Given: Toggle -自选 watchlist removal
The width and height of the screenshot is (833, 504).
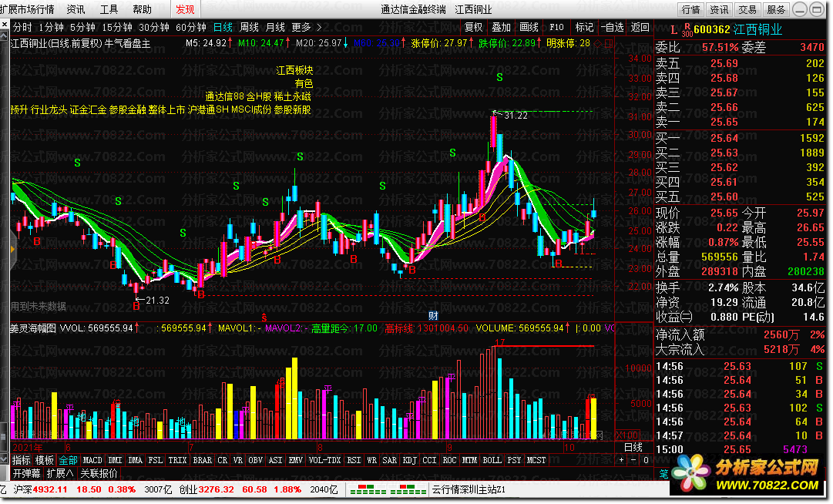Looking at the screenshot, I should coord(612,27).
